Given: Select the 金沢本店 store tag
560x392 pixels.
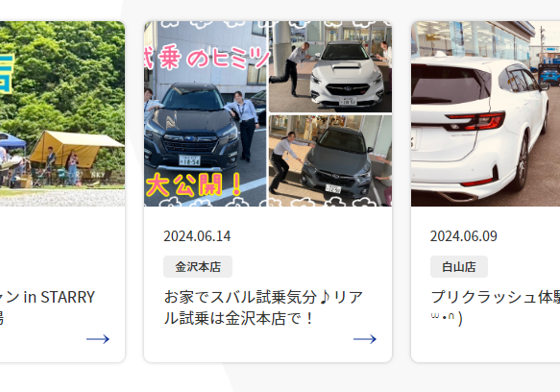Looking at the screenshot, I should 198,266.
